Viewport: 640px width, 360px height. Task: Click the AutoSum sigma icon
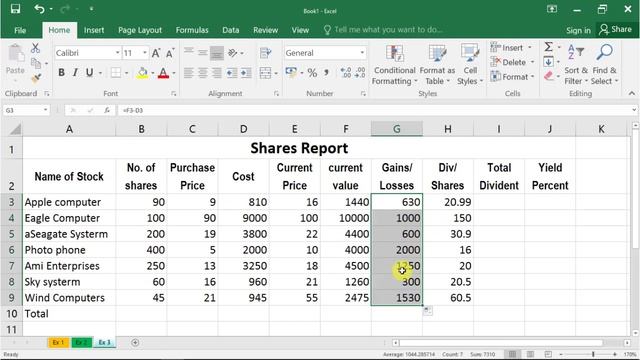(549, 47)
